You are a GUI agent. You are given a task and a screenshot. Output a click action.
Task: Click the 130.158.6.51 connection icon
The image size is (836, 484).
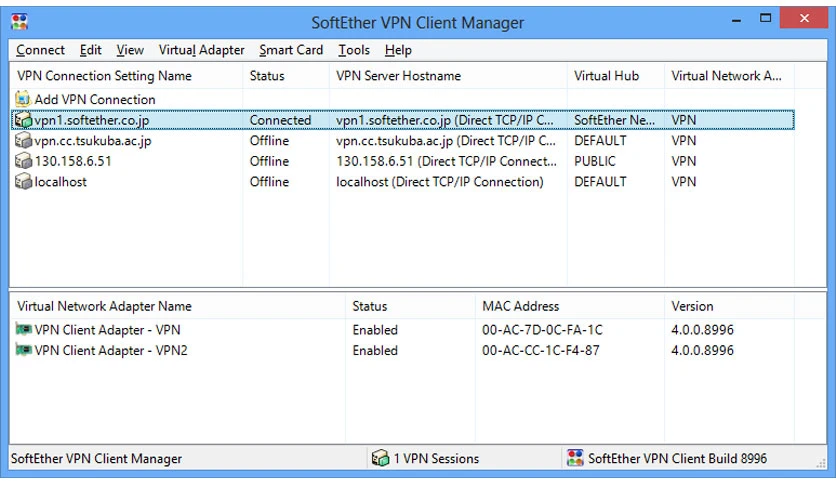(23, 161)
